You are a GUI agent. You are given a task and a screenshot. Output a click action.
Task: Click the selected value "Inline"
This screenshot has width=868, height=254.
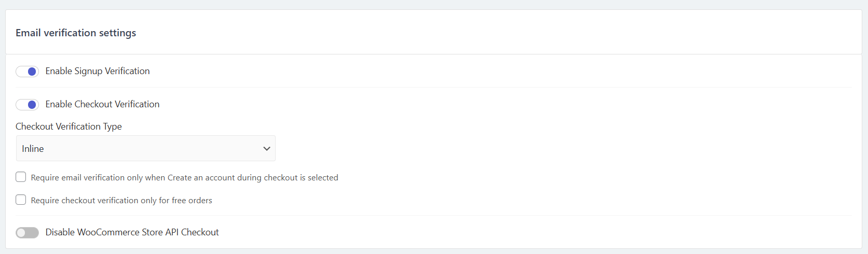[x=33, y=149]
